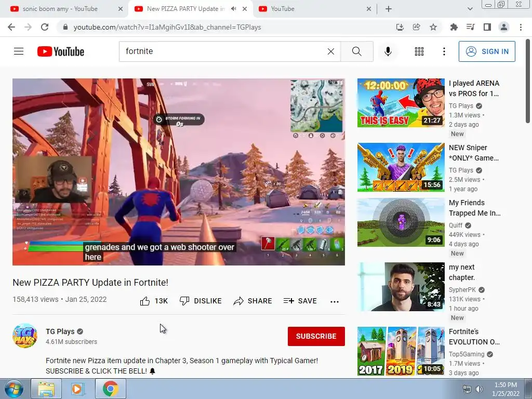Close the third YouTube tab

click(369, 9)
